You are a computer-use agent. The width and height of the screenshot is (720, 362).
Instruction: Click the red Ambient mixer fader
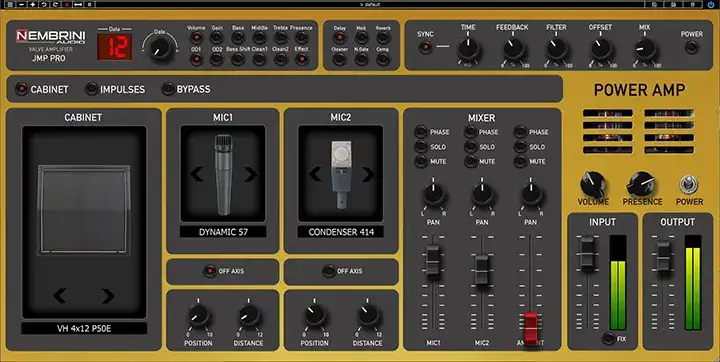click(x=531, y=328)
